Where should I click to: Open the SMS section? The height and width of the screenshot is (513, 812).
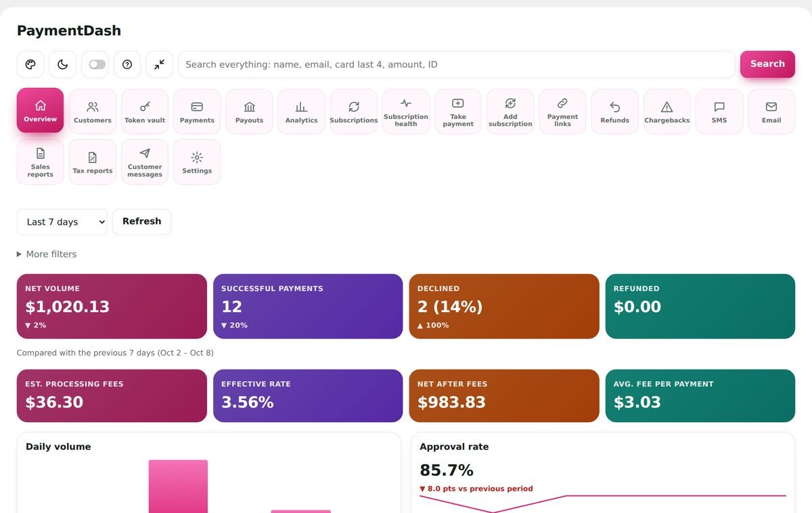719,111
